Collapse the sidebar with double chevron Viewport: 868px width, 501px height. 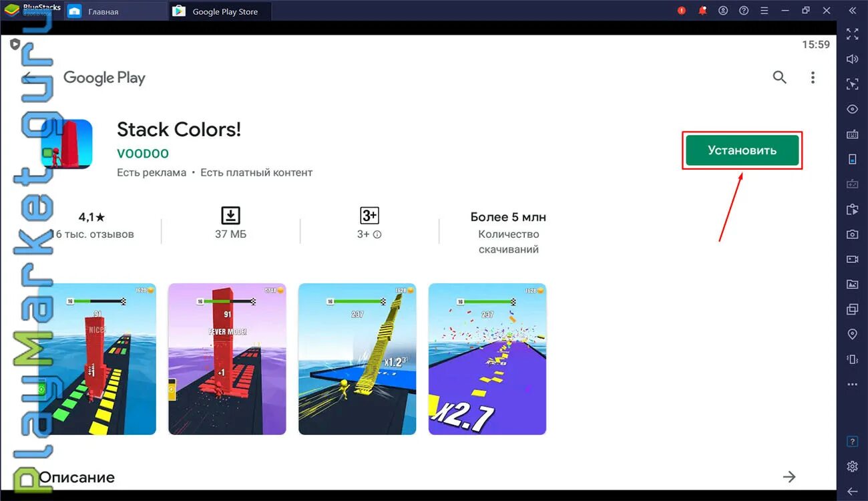(x=852, y=11)
